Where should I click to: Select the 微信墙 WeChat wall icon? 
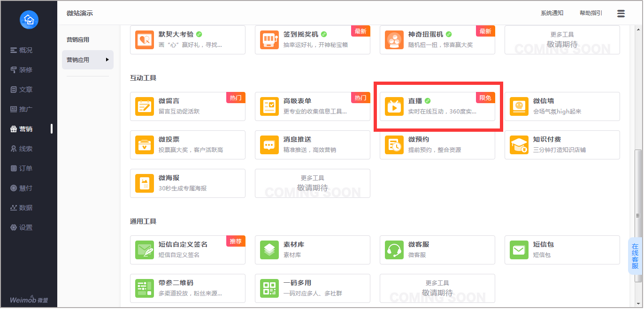519,106
